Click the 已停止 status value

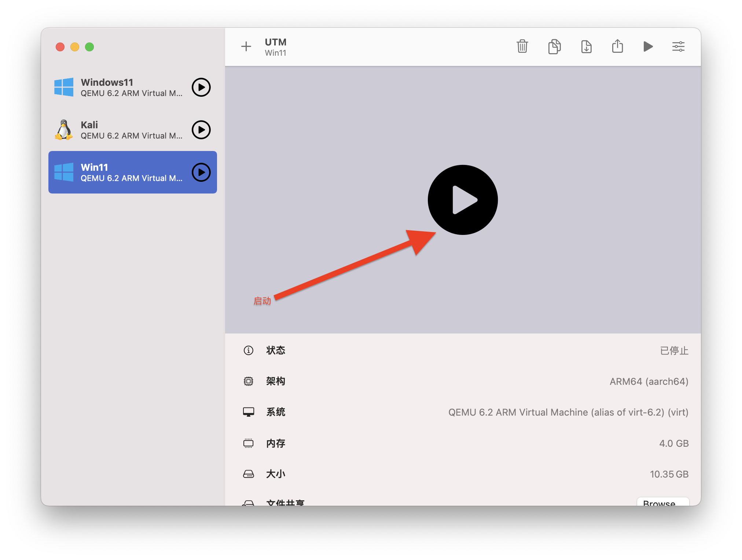click(674, 350)
